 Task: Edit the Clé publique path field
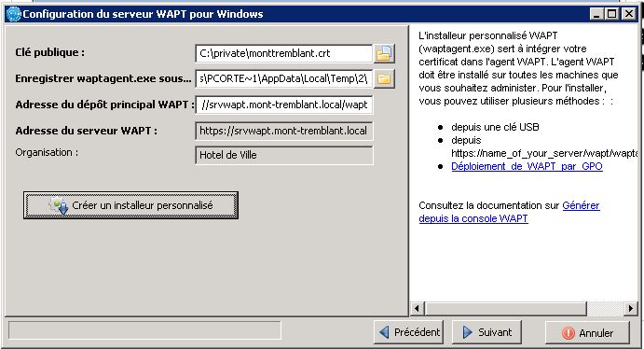click(x=284, y=53)
